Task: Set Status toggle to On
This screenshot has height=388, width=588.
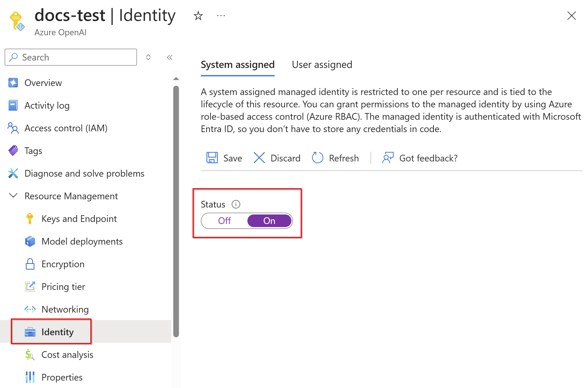Action: coord(269,221)
